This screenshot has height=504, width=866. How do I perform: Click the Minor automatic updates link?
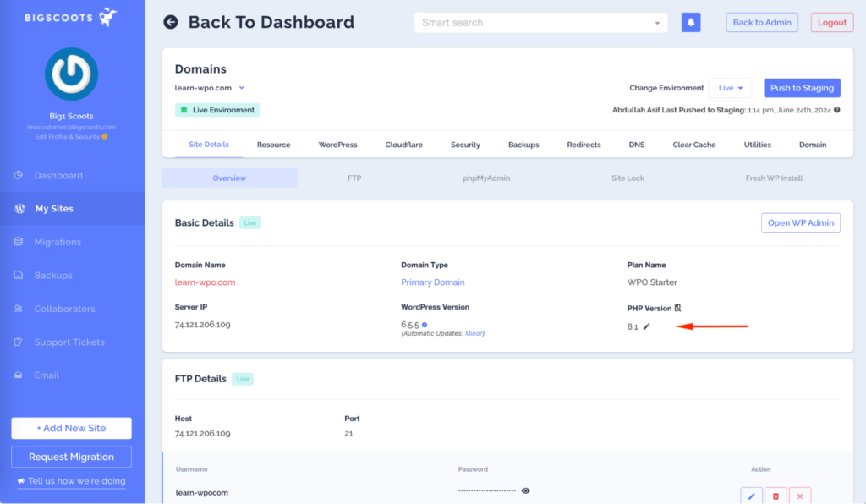[x=474, y=333]
